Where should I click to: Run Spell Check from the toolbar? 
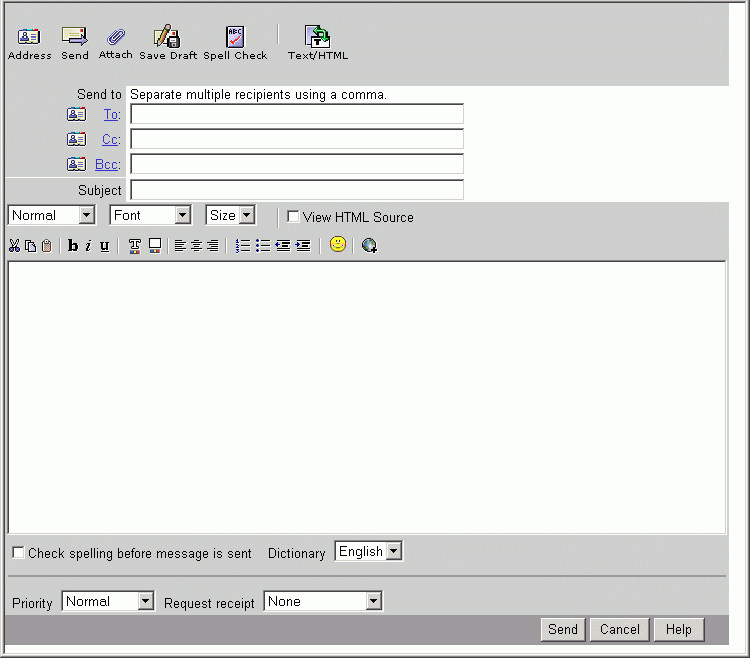235,36
